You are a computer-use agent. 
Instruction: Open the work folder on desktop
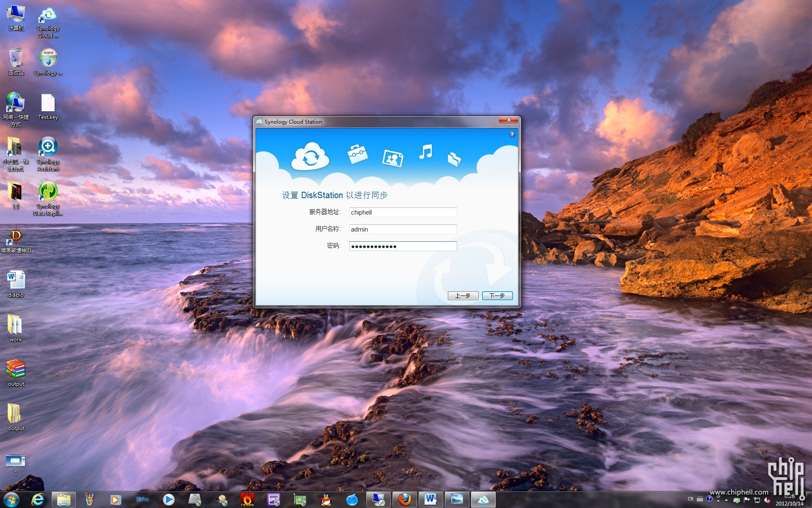(16, 329)
